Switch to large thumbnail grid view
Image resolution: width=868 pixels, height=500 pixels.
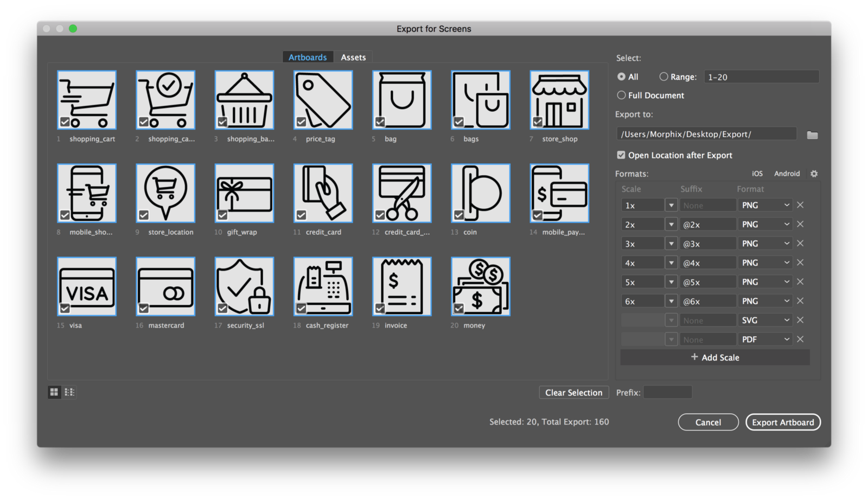[x=54, y=392]
